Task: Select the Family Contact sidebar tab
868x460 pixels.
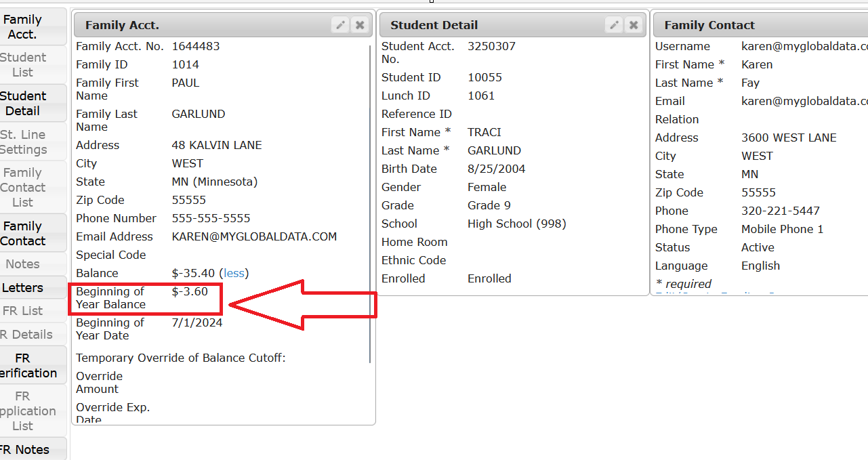Action: click(x=24, y=234)
